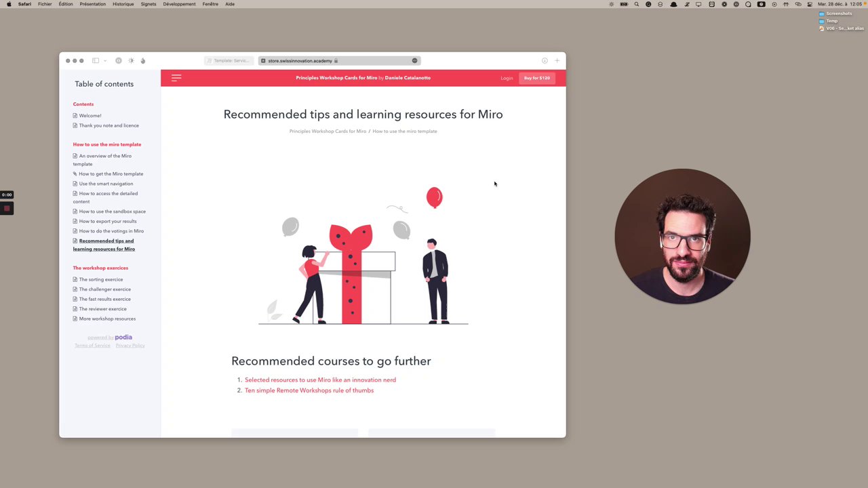Open the Développement menu

click(180, 4)
